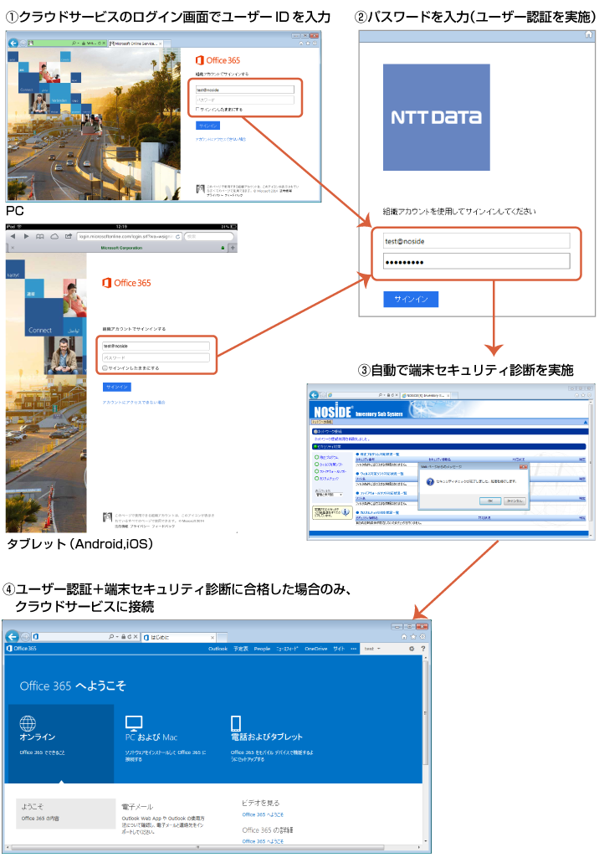The height and width of the screenshot is (868, 599).
Task: Select the phone and tablet device icon
Action: pos(236,723)
